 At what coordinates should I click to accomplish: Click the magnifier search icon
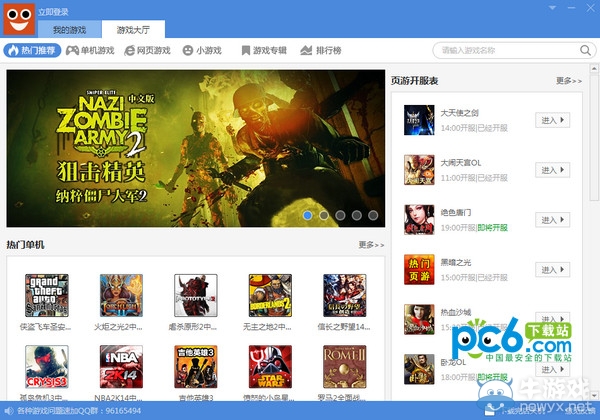(x=585, y=50)
